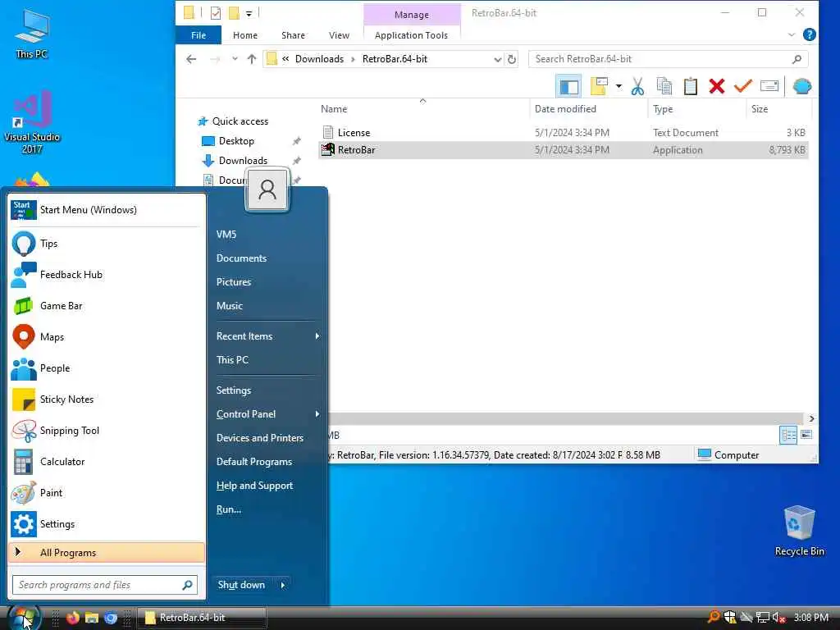Click the envelope Email icon in toolbar

[x=769, y=86]
